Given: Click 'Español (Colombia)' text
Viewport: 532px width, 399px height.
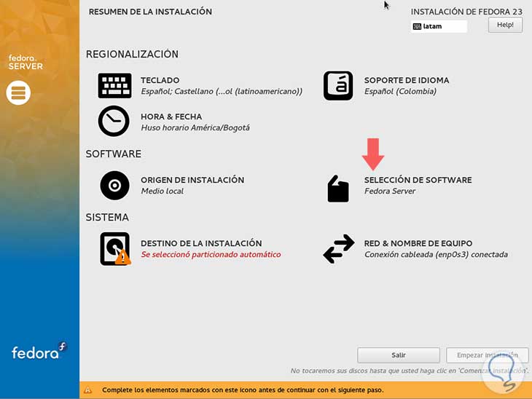Looking at the screenshot, I should 400,92.
